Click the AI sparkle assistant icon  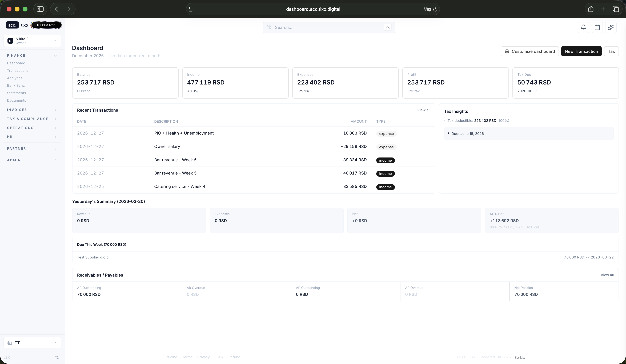611,27
